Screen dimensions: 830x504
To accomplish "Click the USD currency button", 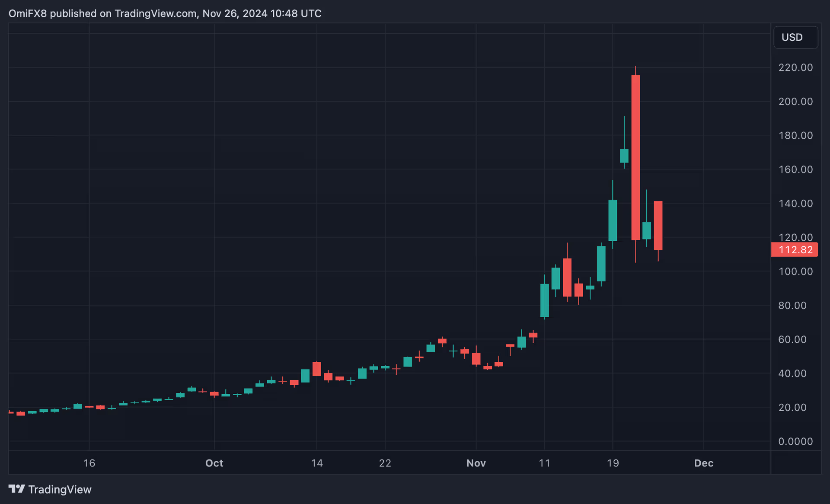I will (x=795, y=37).
